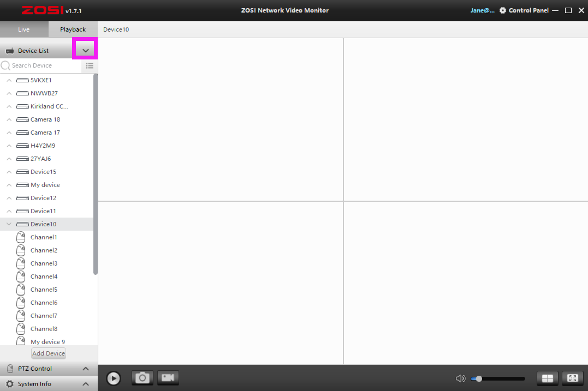
Task: Enter fullscreen mode via the bottom-right icon
Action: [x=572, y=378]
